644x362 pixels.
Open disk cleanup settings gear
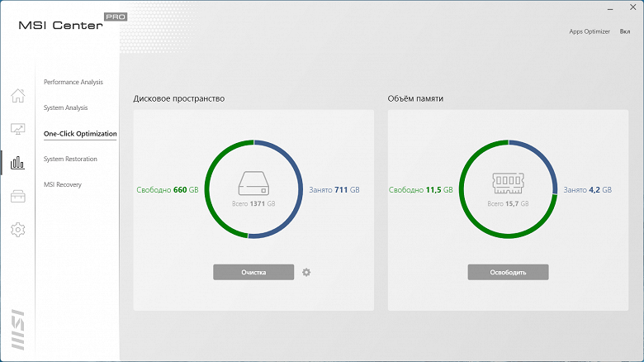pos(306,272)
